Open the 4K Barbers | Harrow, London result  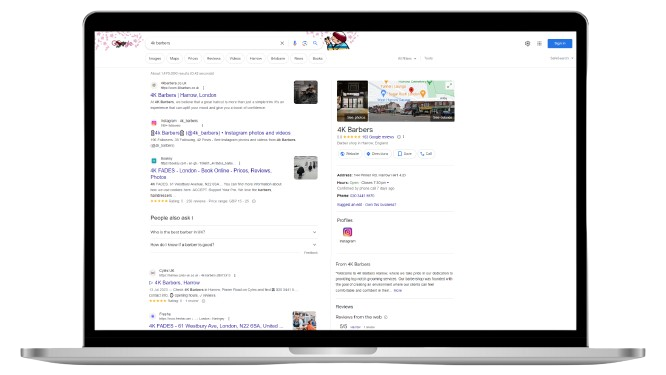click(183, 95)
